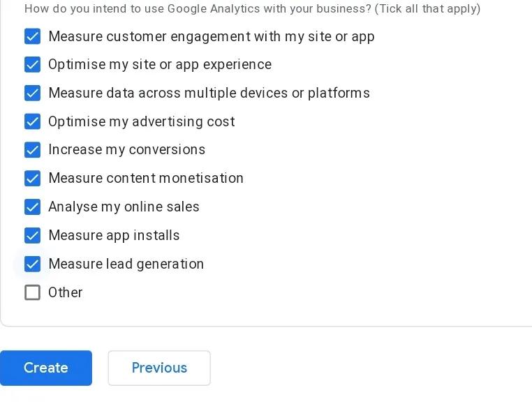Deselect the Measure content monetisation checkbox
This screenshot has width=532, height=411.
click(33, 179)
